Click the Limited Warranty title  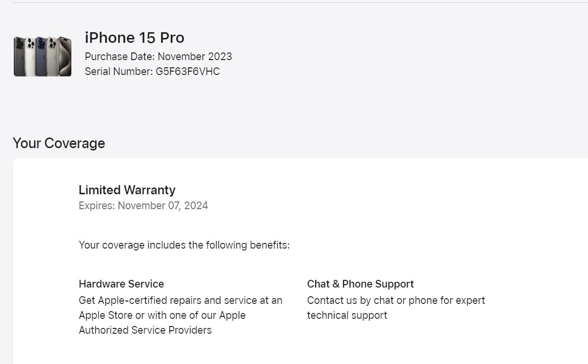tap(127, 190)
